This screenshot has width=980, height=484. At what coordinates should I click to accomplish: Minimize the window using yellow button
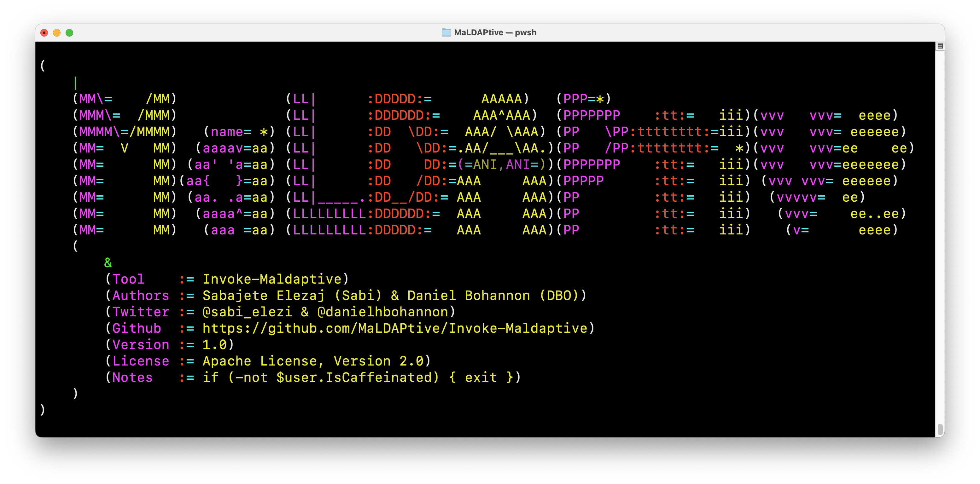[57, 33]
